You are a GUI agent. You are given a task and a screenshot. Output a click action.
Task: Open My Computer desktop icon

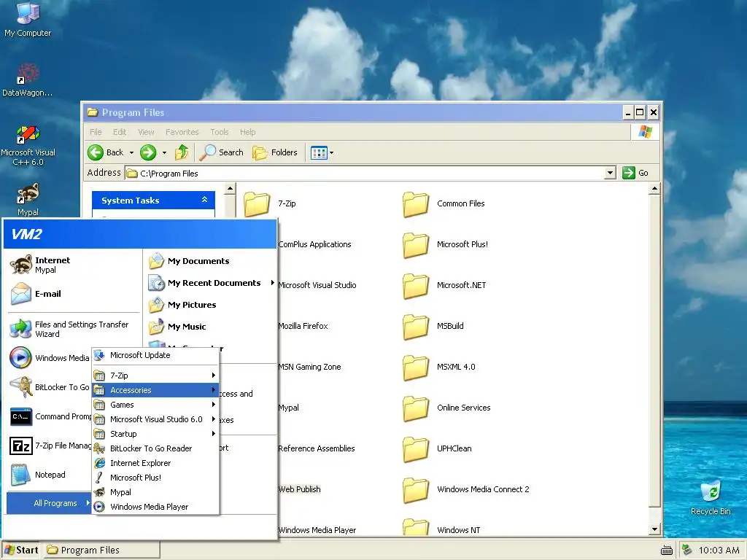click(x=28, y=19)
